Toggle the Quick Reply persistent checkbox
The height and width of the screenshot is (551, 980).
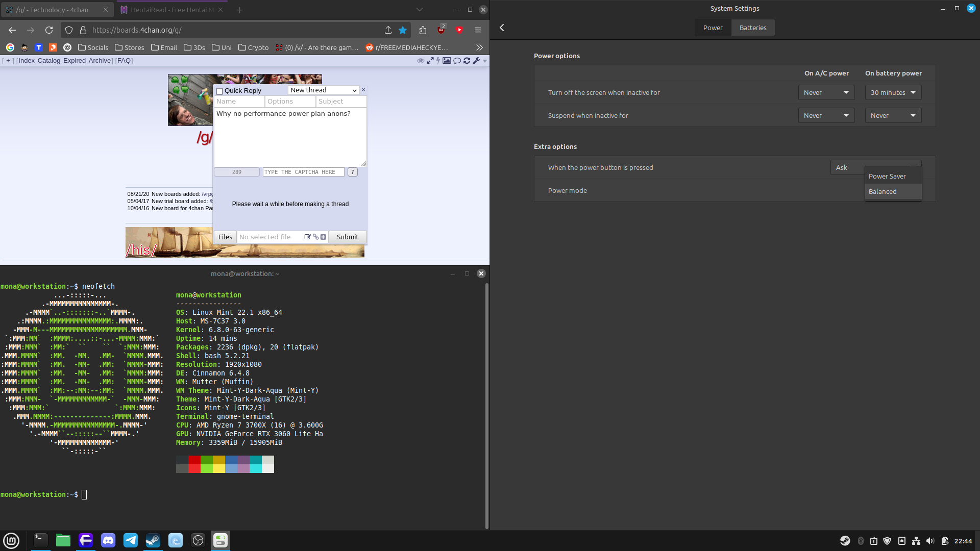click(x=219, y=91)
